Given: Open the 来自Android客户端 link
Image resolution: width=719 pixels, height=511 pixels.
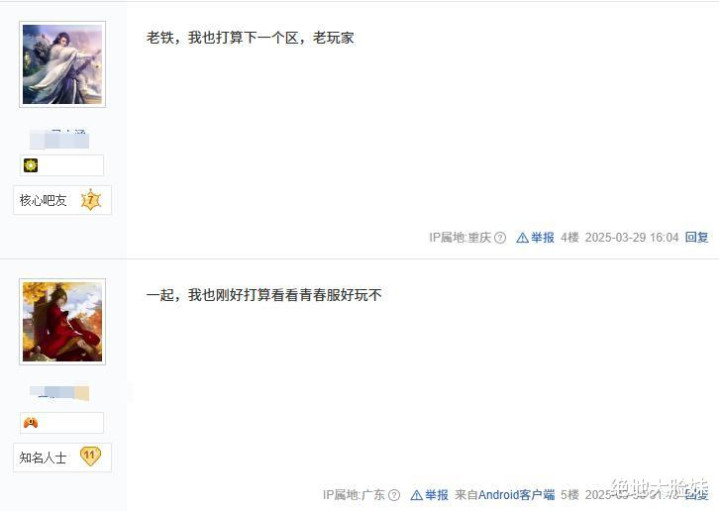Looking at the screenshot, I should pos(505,494).
